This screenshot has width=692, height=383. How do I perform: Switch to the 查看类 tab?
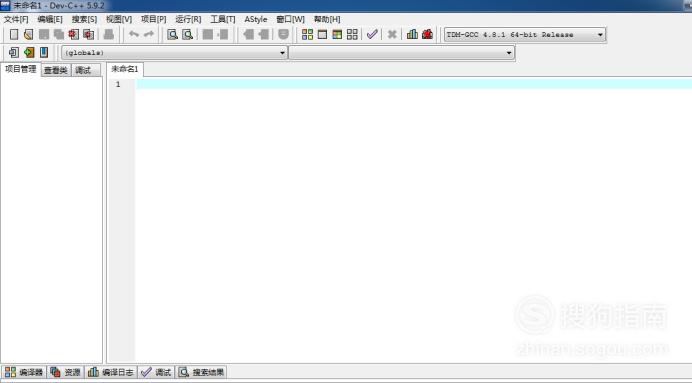click(56, 70)
